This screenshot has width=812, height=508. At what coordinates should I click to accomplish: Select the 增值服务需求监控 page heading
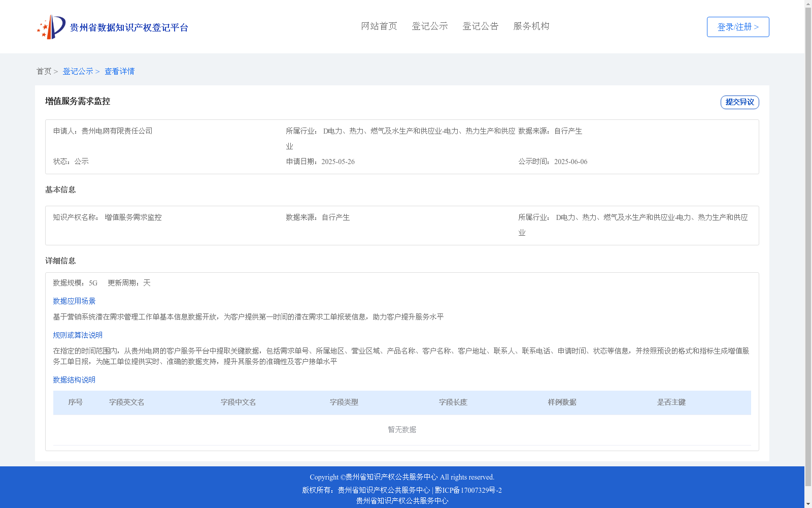coord(78,101)
